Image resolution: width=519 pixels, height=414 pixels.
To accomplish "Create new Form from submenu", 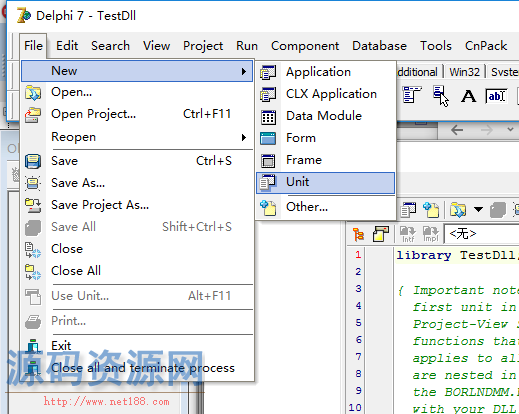I will click(326, 138).
